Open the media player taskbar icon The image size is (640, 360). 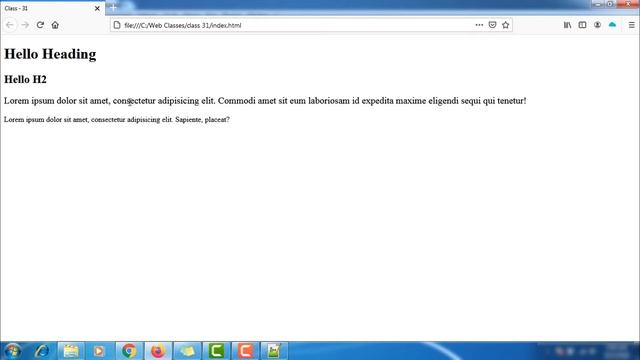pos(99,351)
